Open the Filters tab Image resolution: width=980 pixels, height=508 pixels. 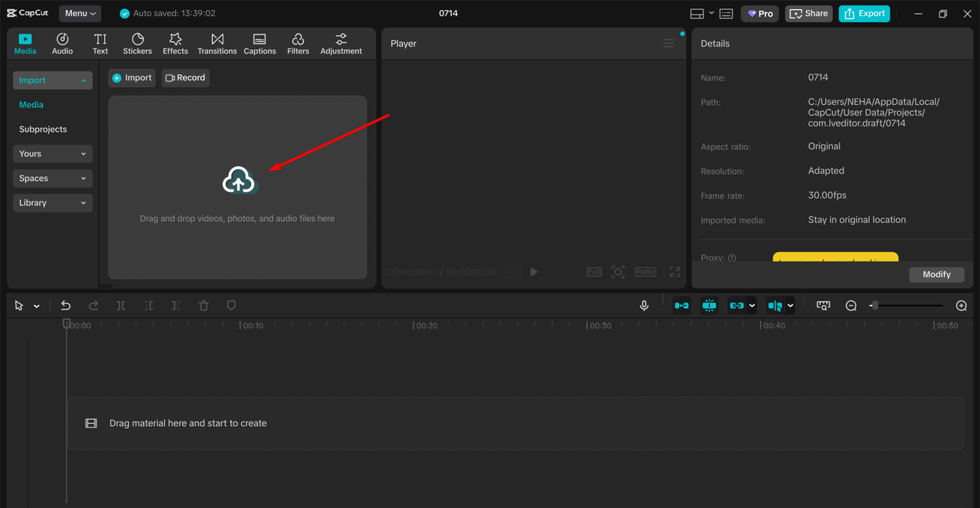click(298, 44)
